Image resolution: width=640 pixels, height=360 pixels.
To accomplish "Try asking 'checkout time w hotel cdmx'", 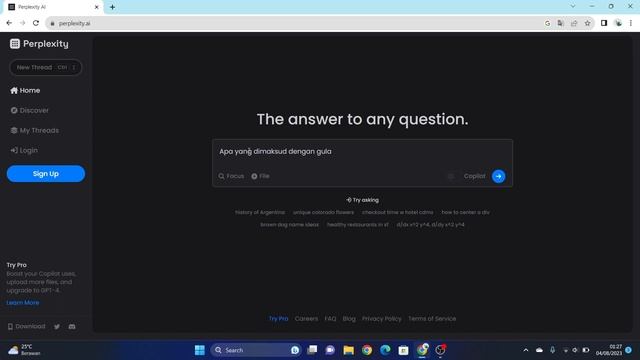I will [398, 212].
